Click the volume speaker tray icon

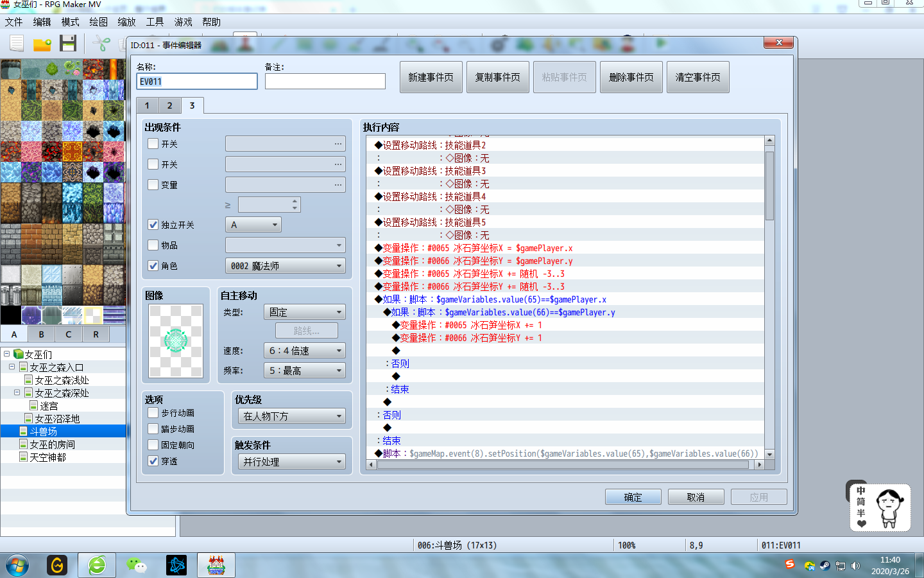pyautogui.click(x=855, y=566)
